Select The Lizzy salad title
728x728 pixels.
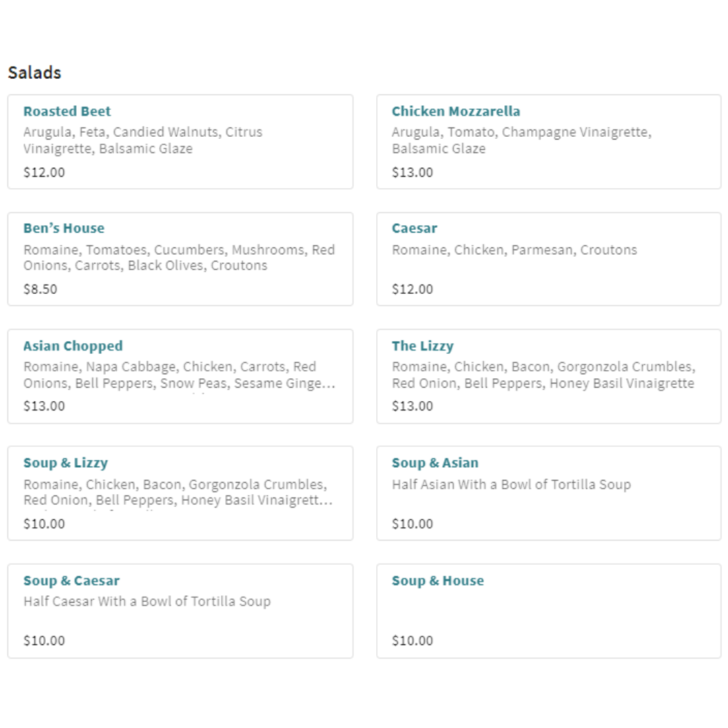[422, 346]
